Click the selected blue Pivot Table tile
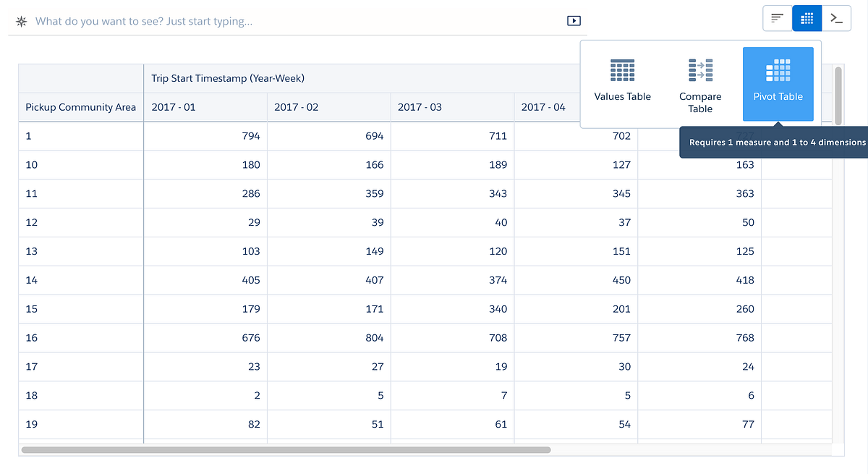The image size is (868, 474). pyautogui.click(x=778, y=83)
